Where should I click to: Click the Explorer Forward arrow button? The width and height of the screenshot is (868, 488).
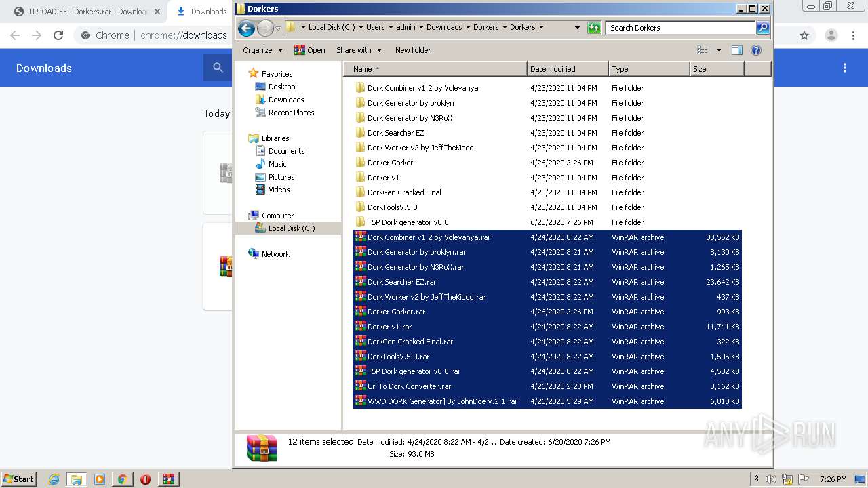265,28
